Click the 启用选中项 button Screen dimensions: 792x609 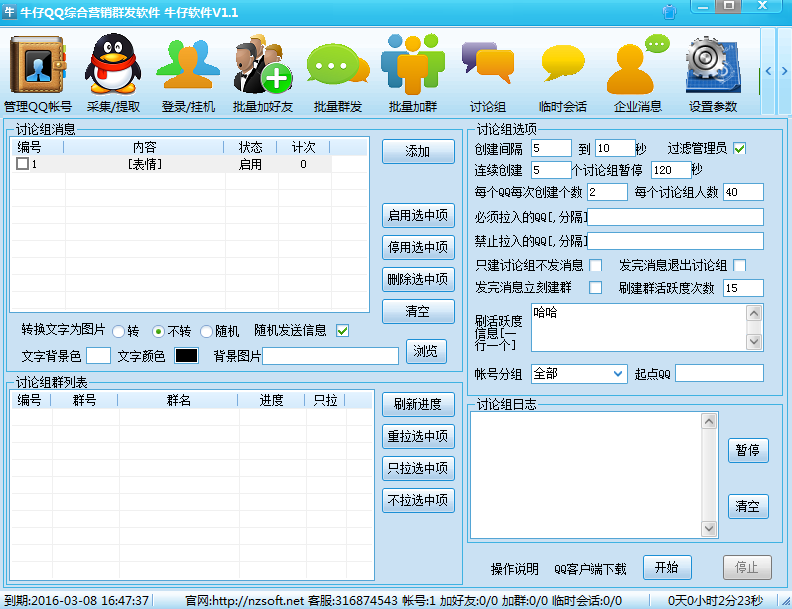point(418,215)
